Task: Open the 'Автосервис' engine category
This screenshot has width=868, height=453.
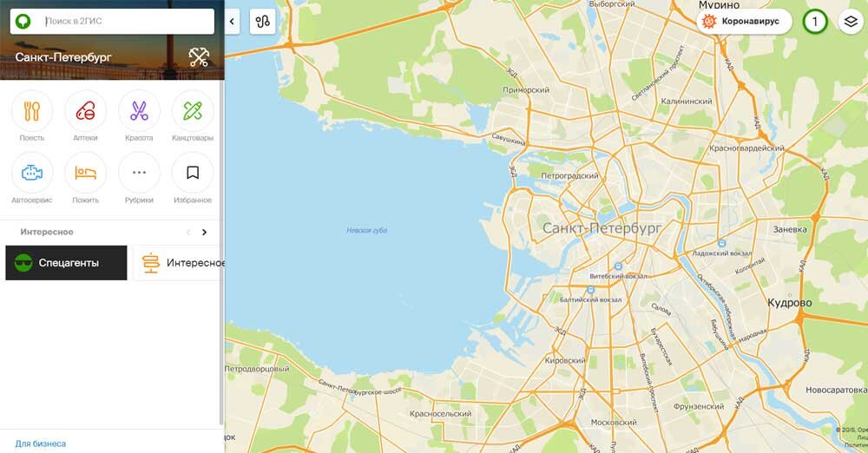Action: point(32,178)
